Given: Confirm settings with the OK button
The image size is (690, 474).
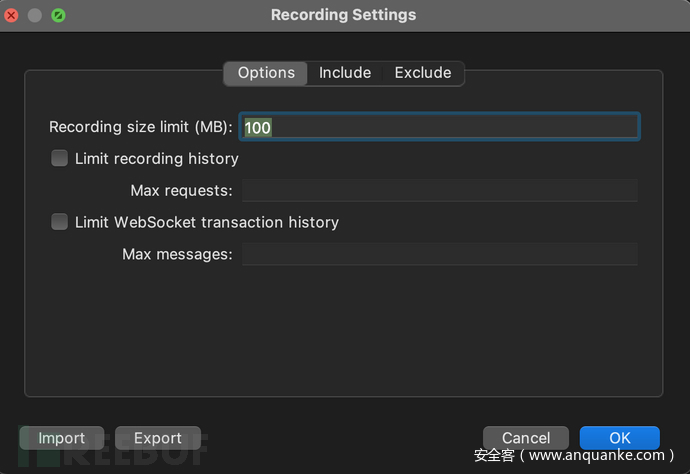Looking at the screenshot, I should click(x=620, y=438).
